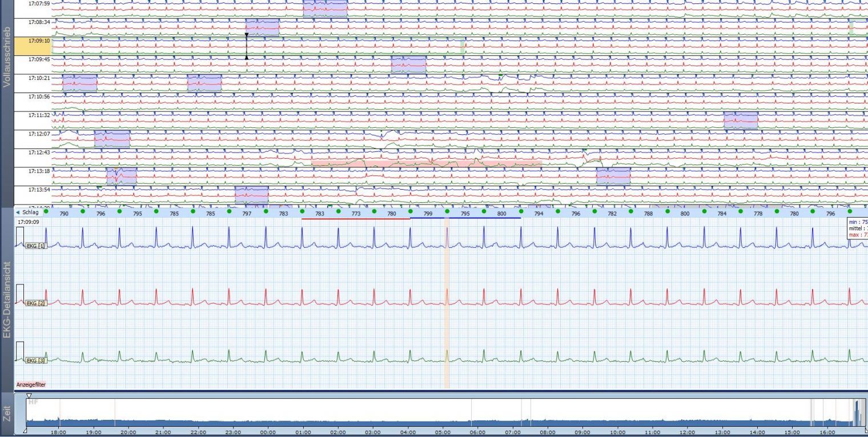Select the EKG [3] channel label

[x=35, y=360]
